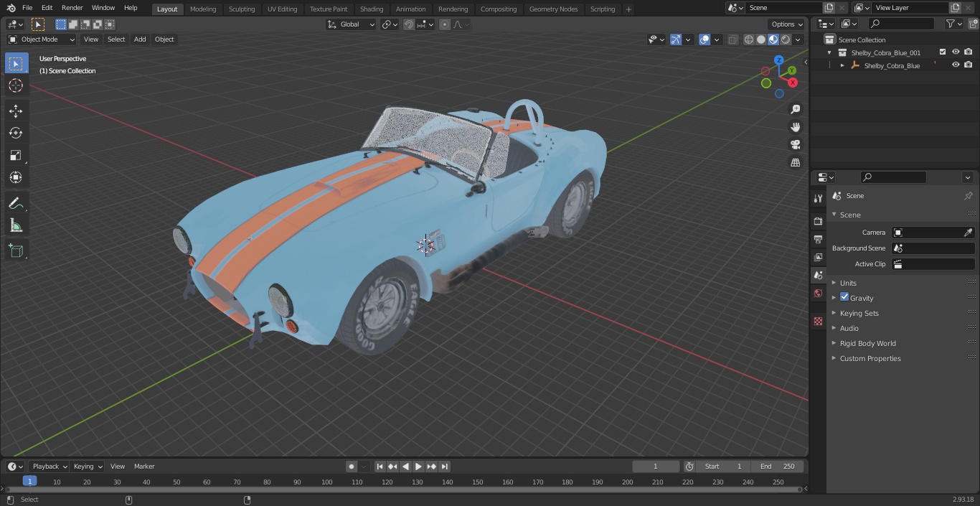Select the Measure tool

pos(16,226)
